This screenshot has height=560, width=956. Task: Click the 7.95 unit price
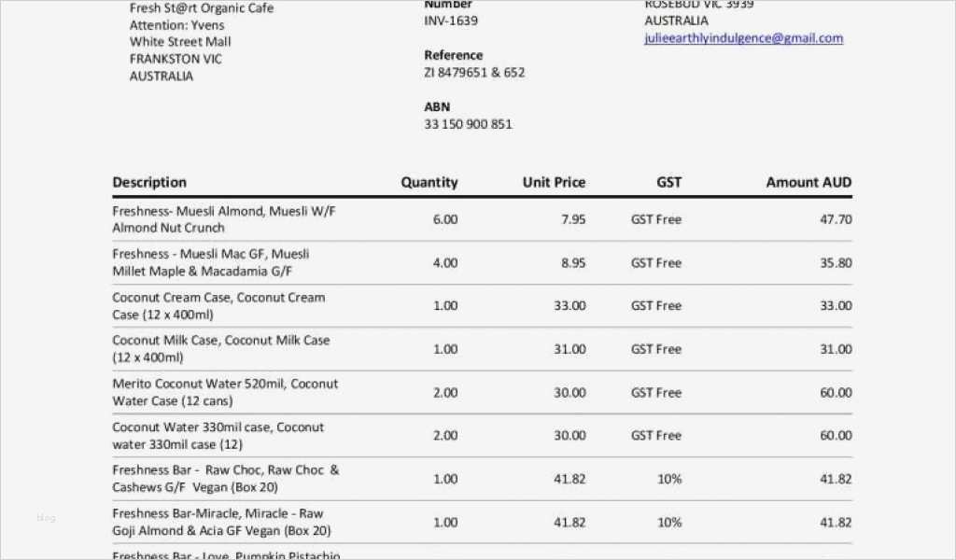[573, 219]
